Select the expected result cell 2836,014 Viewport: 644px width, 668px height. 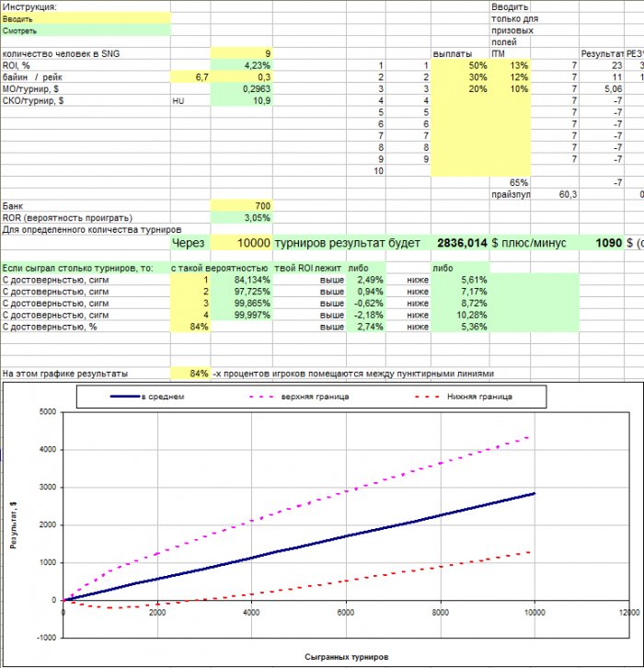460,243
